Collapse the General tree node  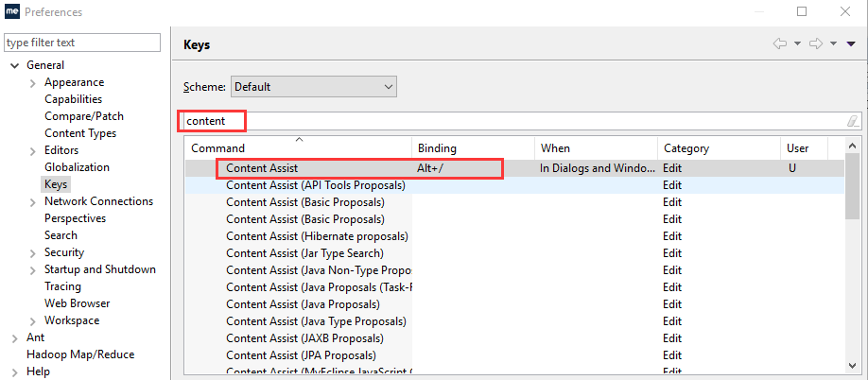click(x=14, y=65)
